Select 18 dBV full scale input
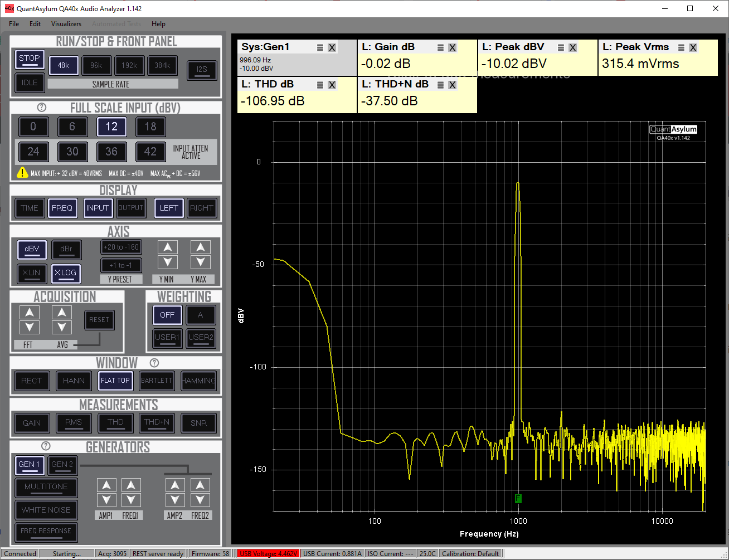This screenshot has width=729, height=560. 150,126
